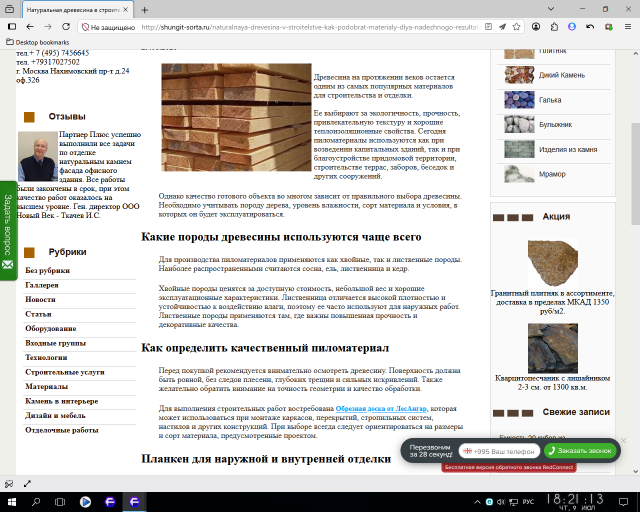Click the volume speaker tray icon
The height and width of the screenshot is (512, 640).
point(501,502)
